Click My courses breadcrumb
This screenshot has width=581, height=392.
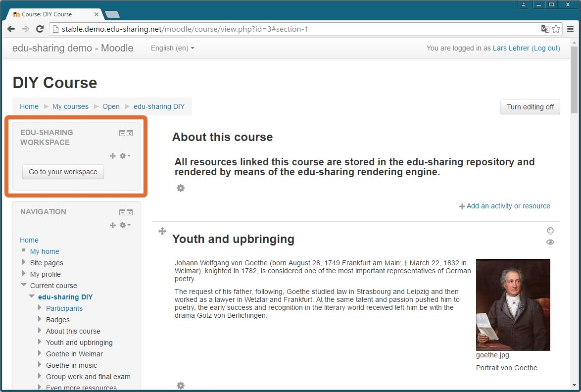pyautogui.click(x=70, y=107)
